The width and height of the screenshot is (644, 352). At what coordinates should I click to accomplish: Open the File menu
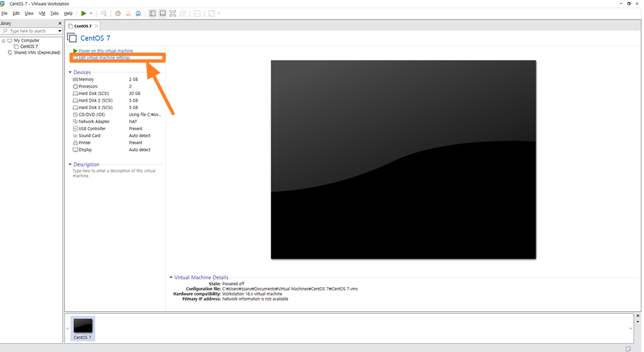[x=4, y=13]
